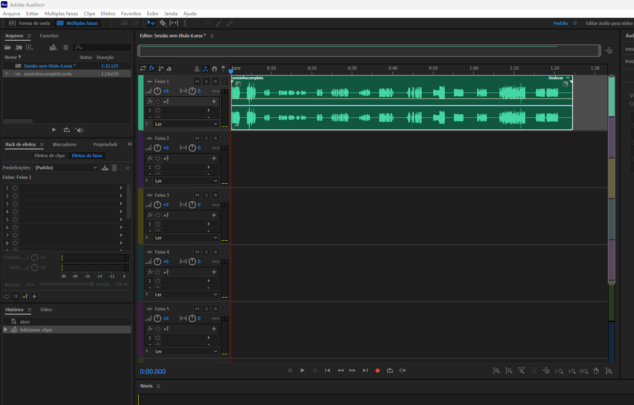Image resolution: width=634 pixels, height=405 pixels.
Task: Solo Faixa 2 track
Action: 206,138
